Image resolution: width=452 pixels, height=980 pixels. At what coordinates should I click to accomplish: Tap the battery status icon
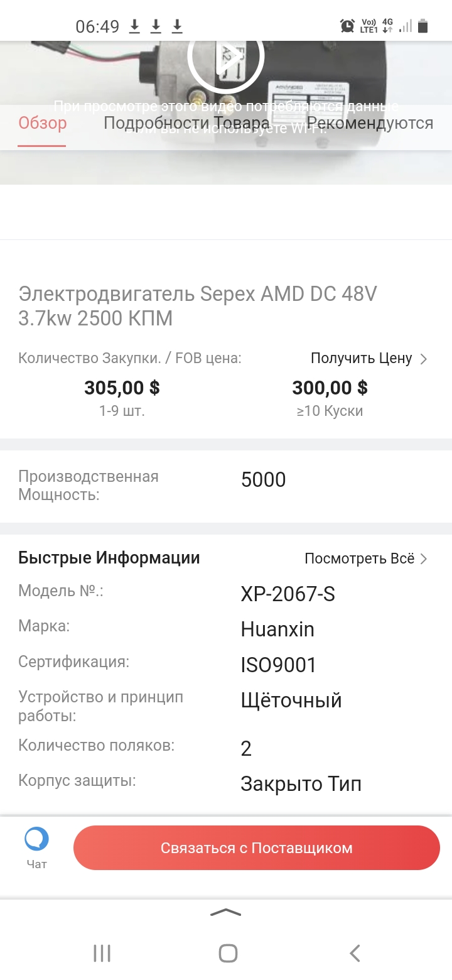coord(424,26)
